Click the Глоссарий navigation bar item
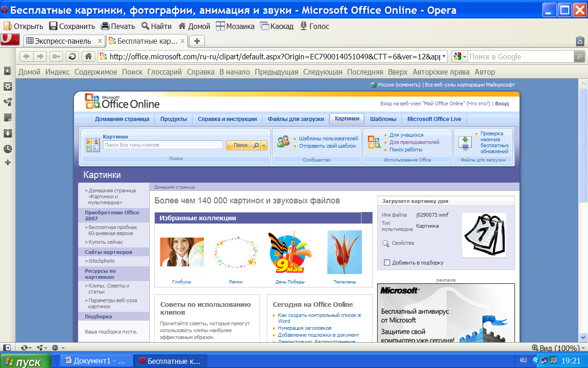 click(164, 72)
